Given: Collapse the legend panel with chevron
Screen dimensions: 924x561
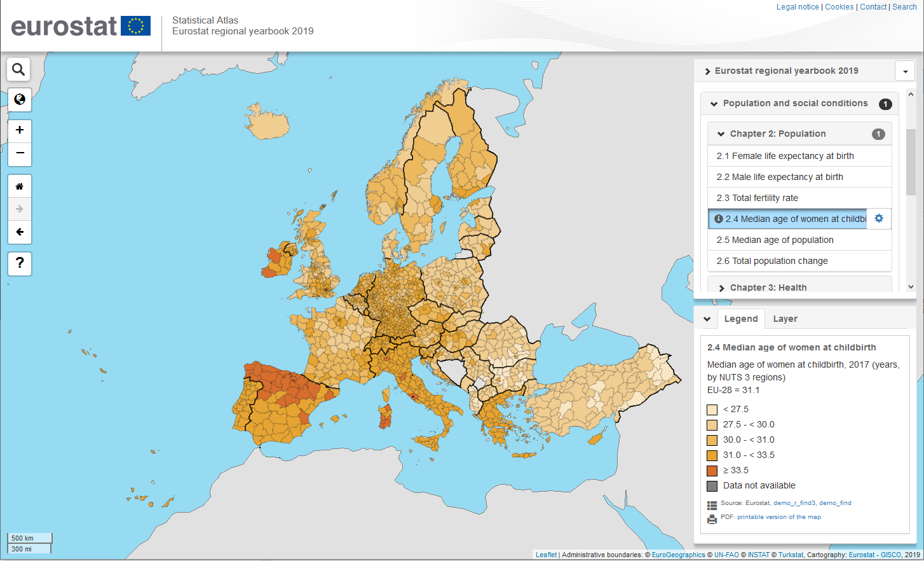Looking at the screenshot, I should [707, 319].
